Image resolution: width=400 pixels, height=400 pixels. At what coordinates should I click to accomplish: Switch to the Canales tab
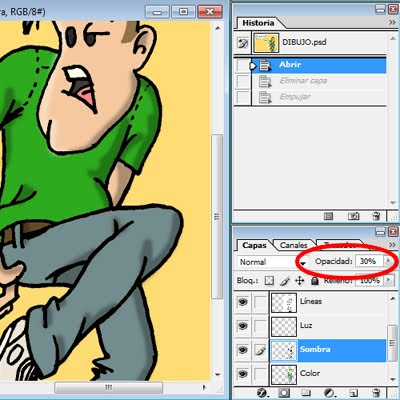293,245
